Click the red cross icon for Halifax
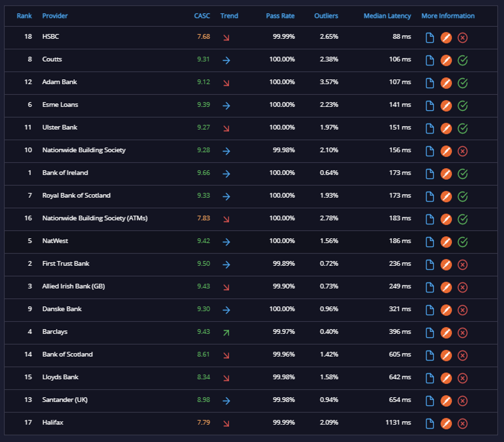This screenshot has width=504, height=442. coord(462,424)
